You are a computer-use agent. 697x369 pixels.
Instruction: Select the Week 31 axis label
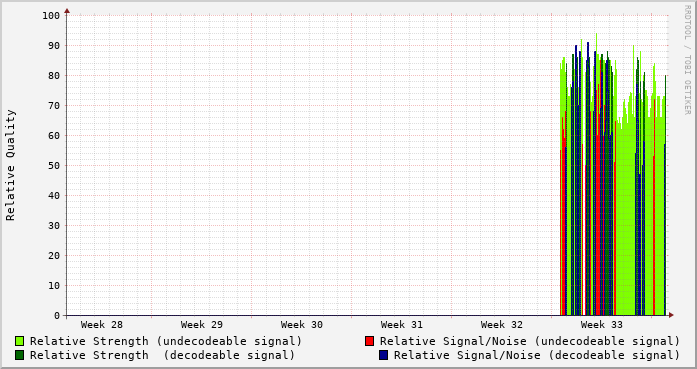(x=401, y=325)
